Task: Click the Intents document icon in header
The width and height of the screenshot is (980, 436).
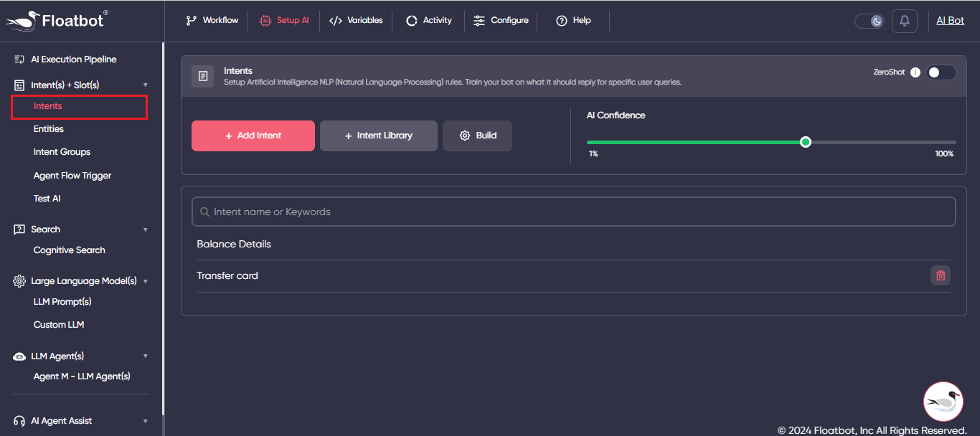Action: 203,76
